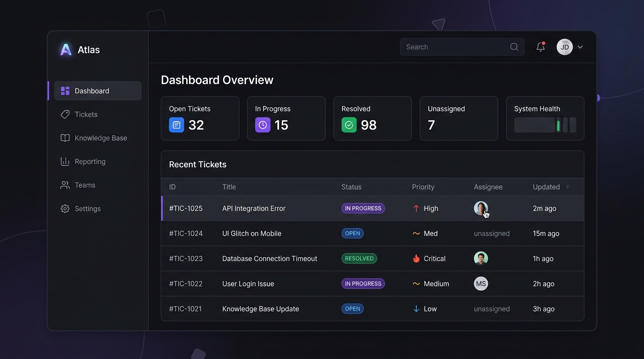Select the API Integration Error title

254,208
